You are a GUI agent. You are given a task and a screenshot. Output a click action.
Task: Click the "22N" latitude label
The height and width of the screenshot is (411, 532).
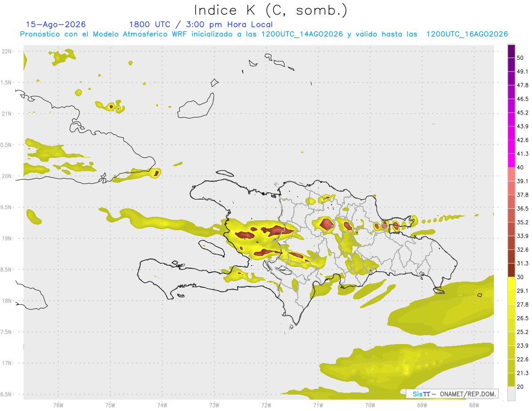tap(7, 51)
